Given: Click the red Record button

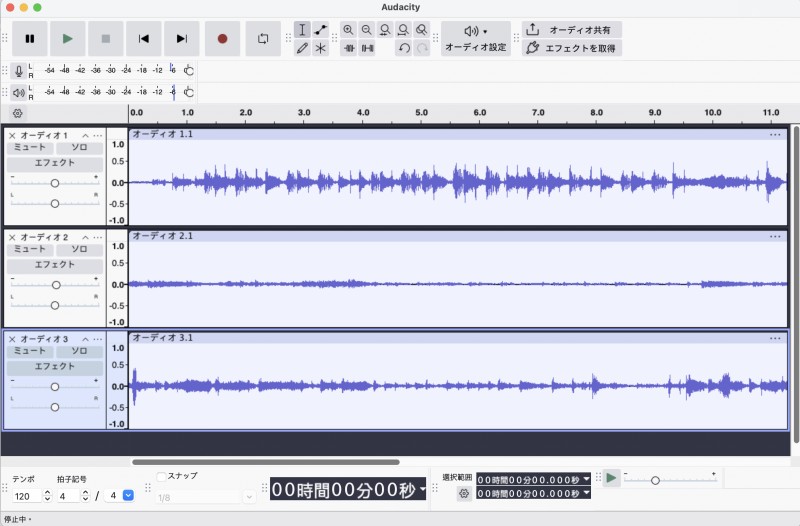Looking at the screenshot, I should click(x=222, y=39).
